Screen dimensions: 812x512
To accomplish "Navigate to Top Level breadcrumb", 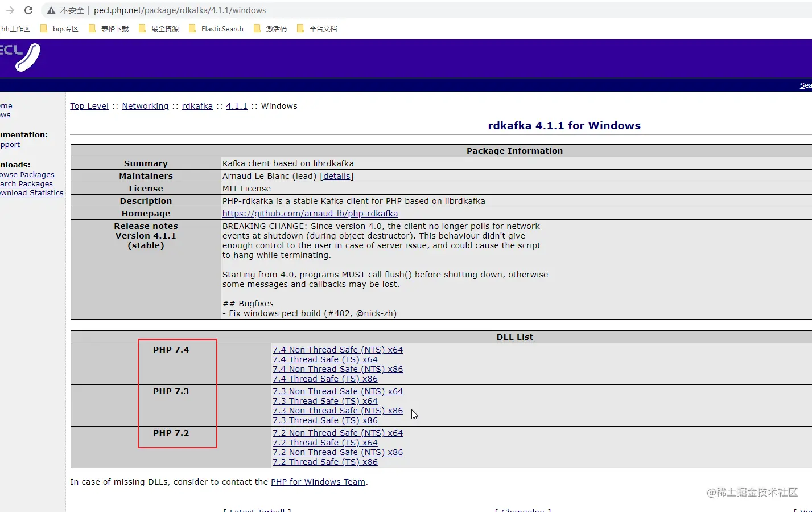I will click(x=89, y=105).
